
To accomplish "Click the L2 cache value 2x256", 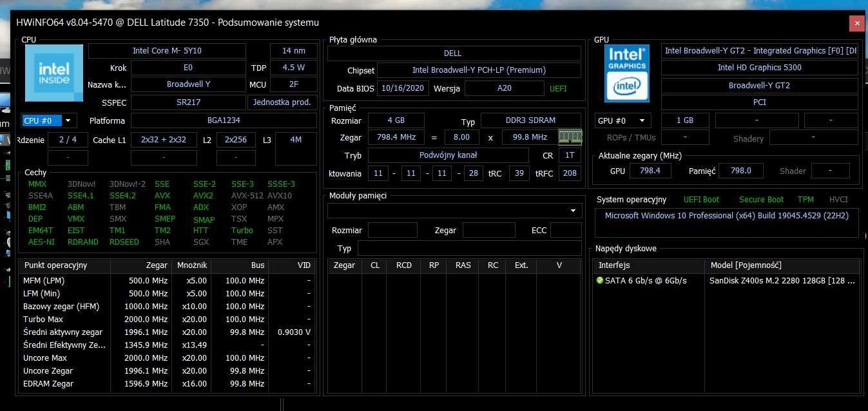I will pos(236,140).
